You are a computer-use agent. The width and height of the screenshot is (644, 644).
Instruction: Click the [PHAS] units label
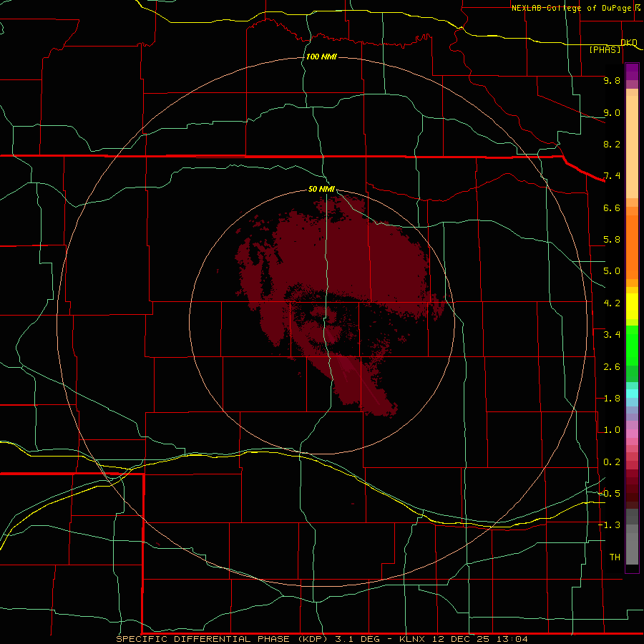pos(605,49)
